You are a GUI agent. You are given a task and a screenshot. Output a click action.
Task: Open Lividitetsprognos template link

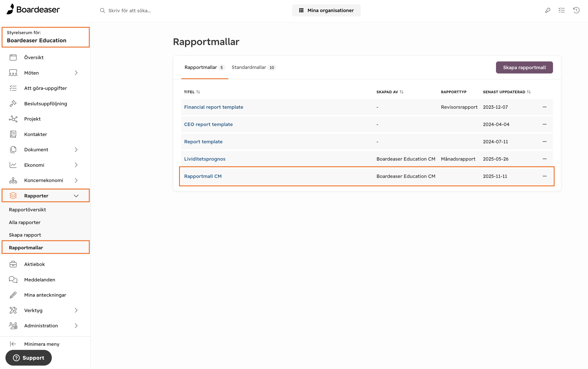coord(205,159)
